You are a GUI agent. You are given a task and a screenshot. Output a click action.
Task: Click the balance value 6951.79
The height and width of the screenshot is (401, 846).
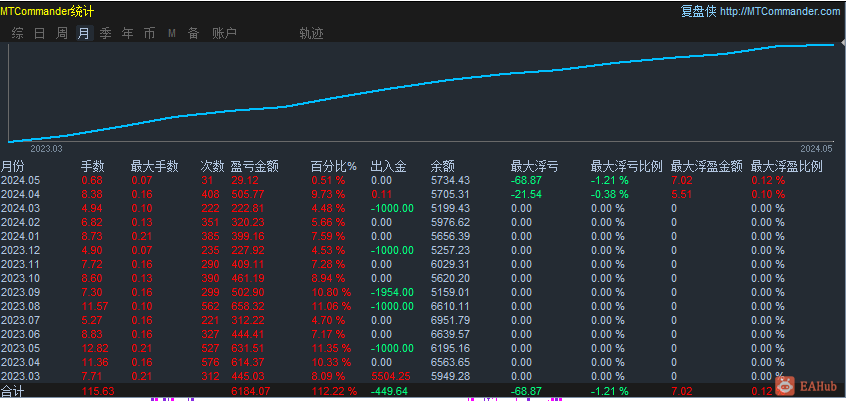(451, 321)
